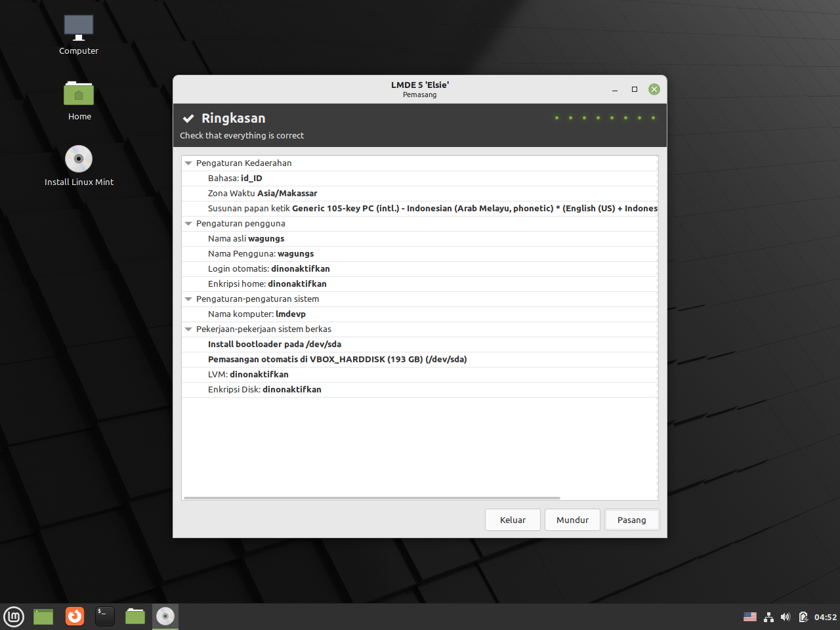This screenshot has height=630, width=840.
Task: Open the volume speaker tray icon
Action: point(786,617)
